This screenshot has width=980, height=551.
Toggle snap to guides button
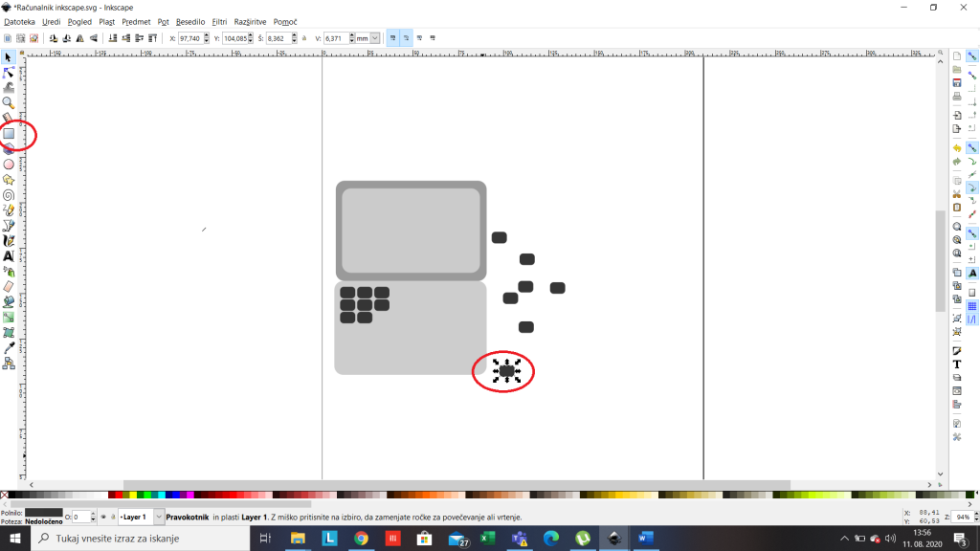[972, 320]
